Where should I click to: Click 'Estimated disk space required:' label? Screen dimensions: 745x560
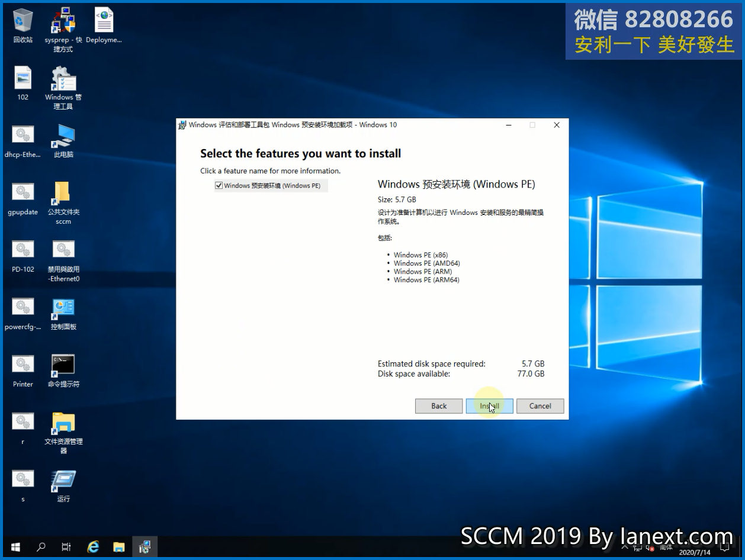(432, 364)
